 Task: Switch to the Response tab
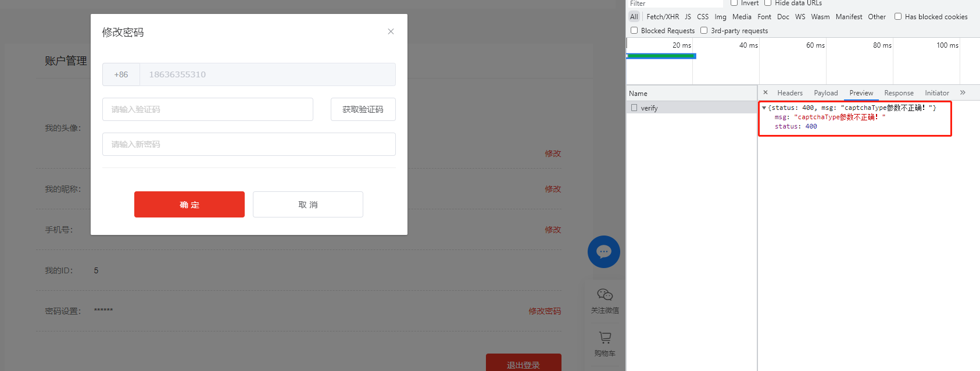[x=899, y=93]
